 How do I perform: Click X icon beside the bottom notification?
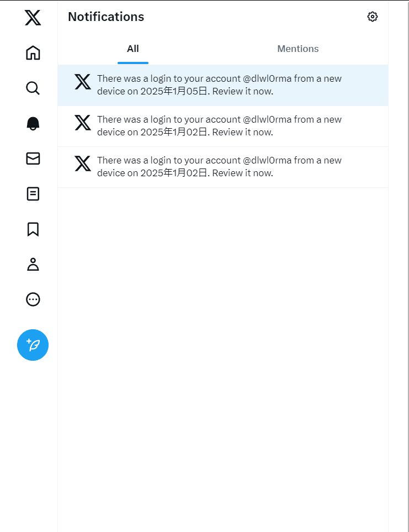[x=83, y=164]
